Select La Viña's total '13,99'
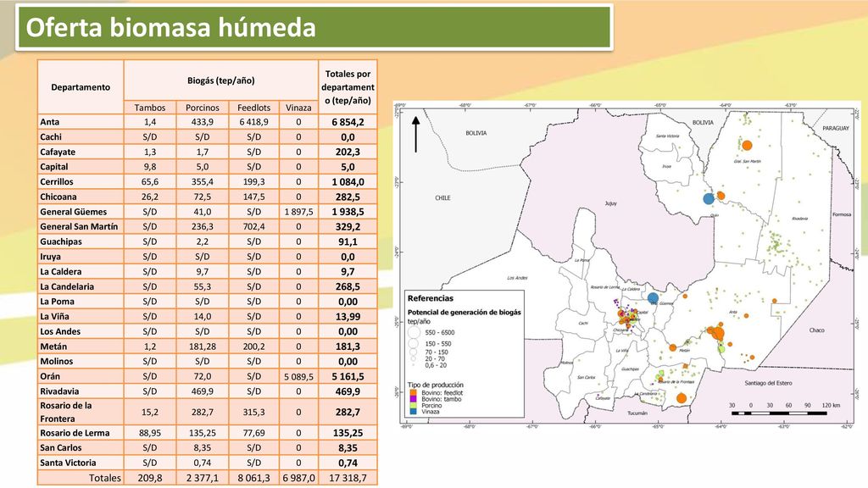Viewport: 868px width, 488px height. pyautogui.click(x=348, y=317)
